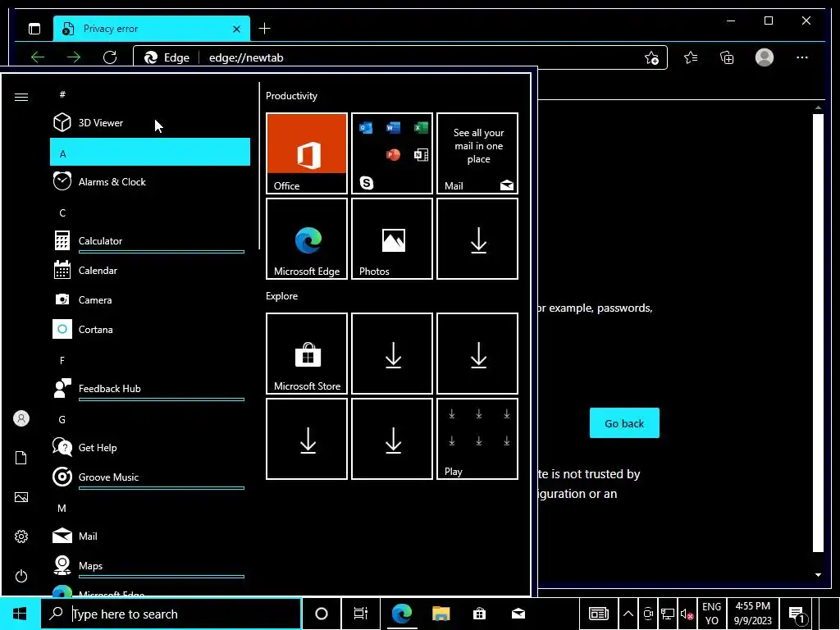Open Mail taskbar icon
This screenshot has height=630, width=840.
[518, 614]
